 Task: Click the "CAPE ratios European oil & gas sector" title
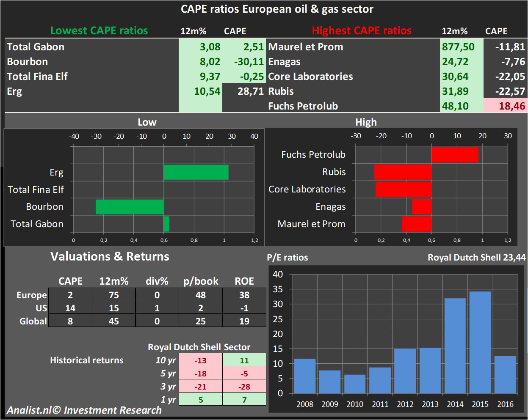click(x=277, y=9)
